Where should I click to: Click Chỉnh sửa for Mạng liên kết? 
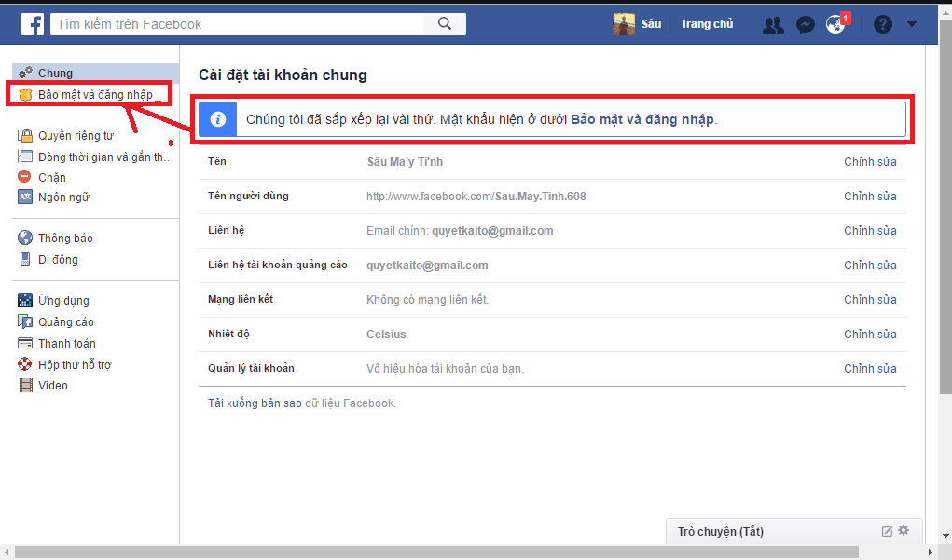pos(870,300)
